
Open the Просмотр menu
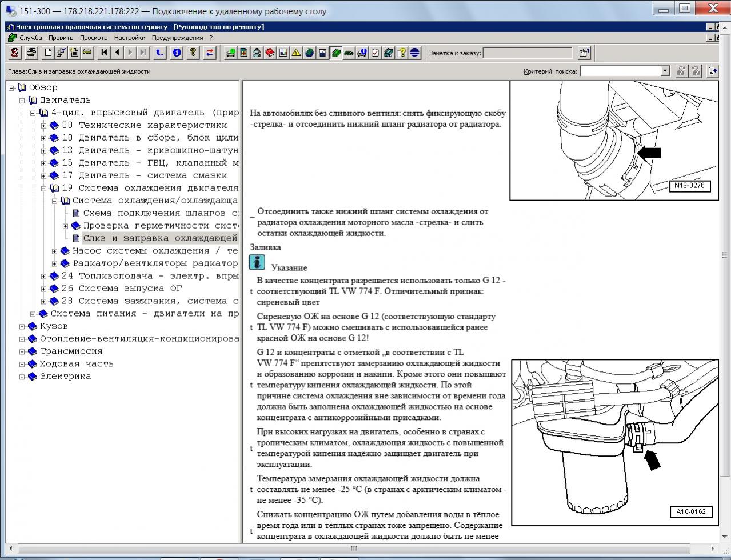tap(94, 38)
